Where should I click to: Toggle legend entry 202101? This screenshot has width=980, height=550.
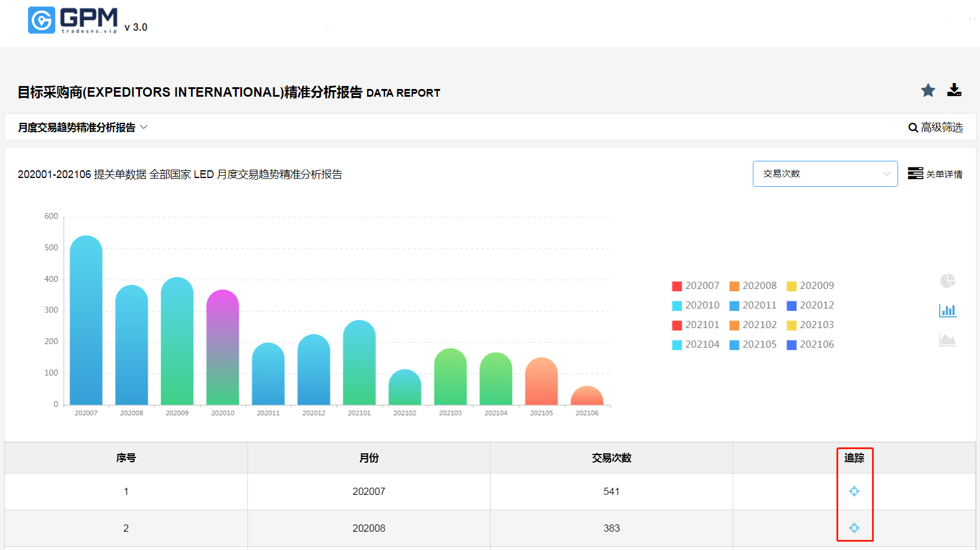click(x=696, y=325)
